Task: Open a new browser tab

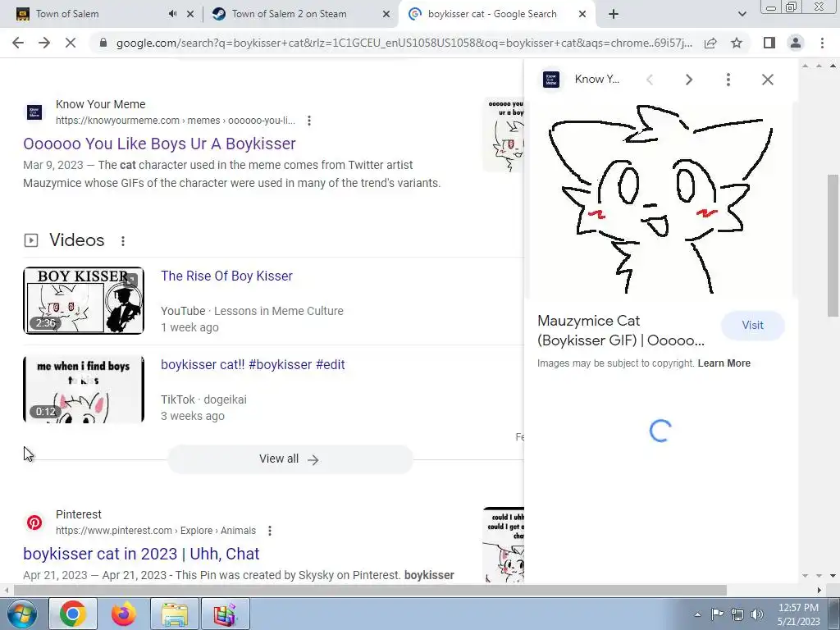Action: coord(614,15)
